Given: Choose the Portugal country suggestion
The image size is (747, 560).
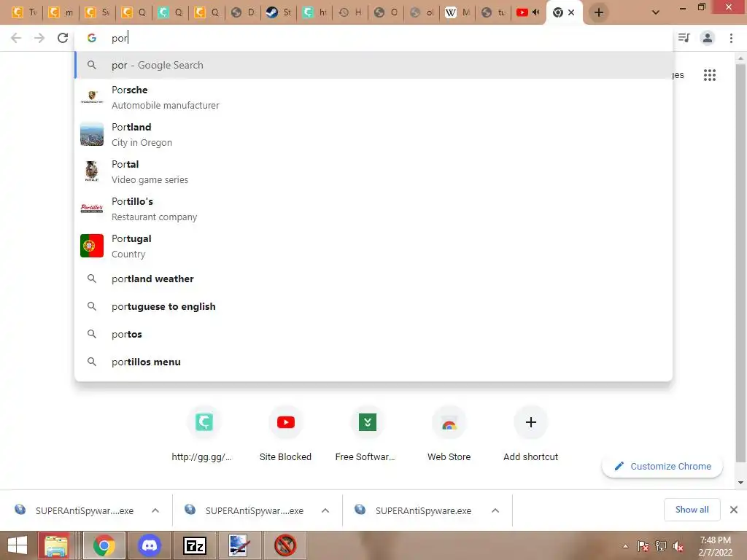Looking at the screenshot, I should [374, 246].
